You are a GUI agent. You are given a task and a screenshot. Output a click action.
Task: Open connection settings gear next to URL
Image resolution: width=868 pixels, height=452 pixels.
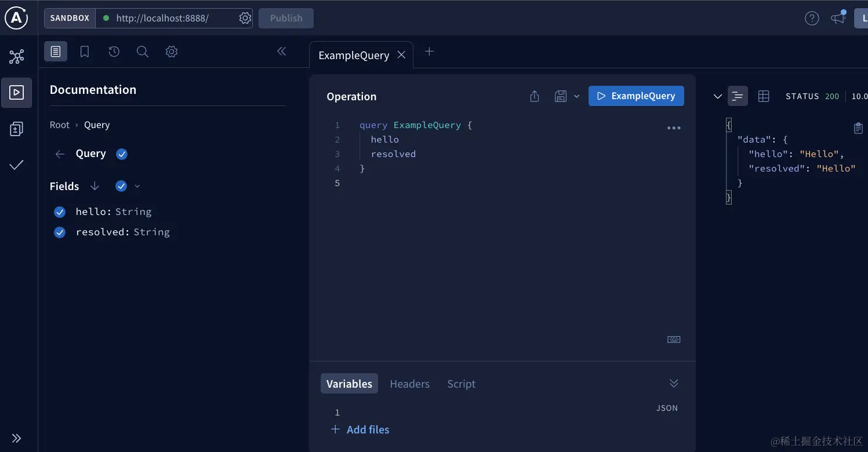(x=245, y=18)
